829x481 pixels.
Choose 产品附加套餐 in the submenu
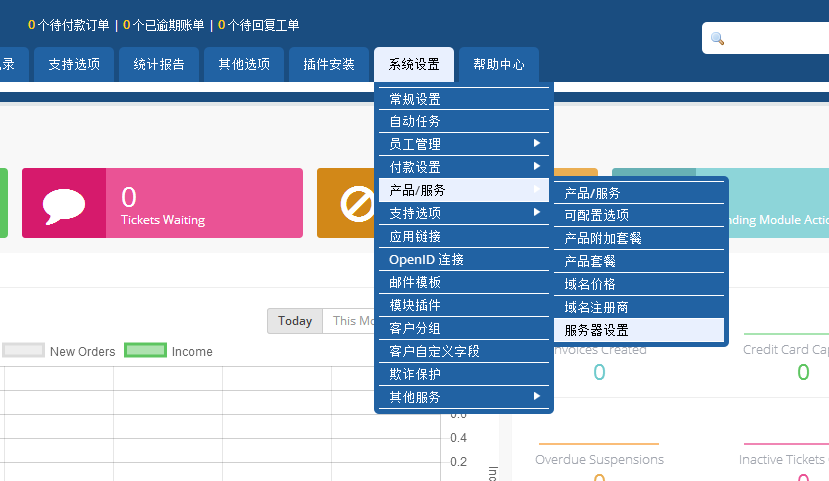639,238
